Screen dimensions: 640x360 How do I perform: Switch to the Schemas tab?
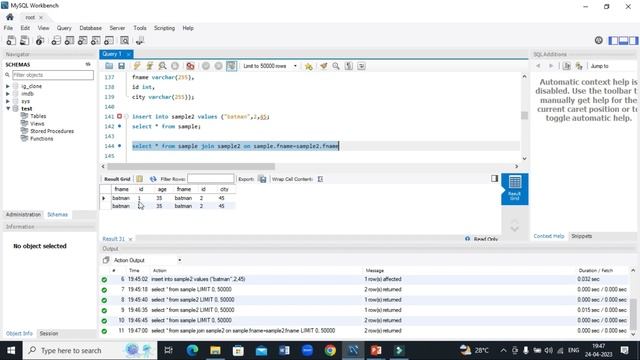[x=58, y=214]
